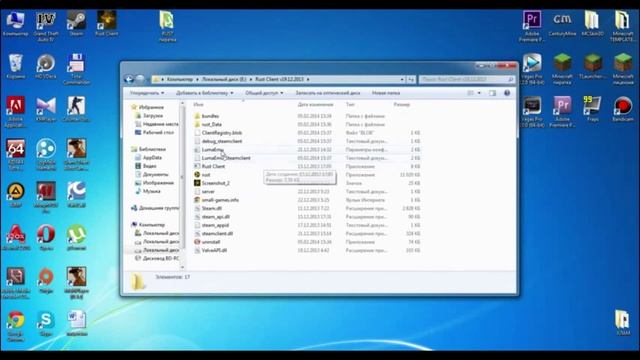The width and height of the screenshot is (640, 360).
Task: Sort by the Дата изменения column header
Action: pos(315,105)
